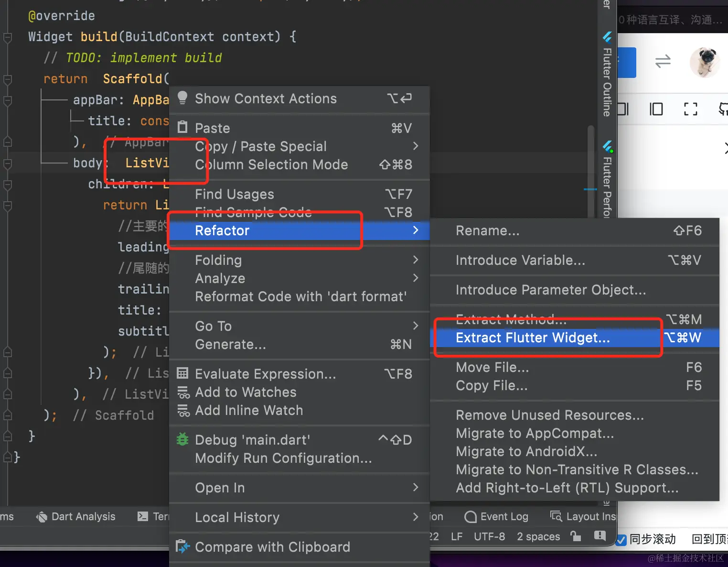Click the // Scaffold closing comment
This screenshot has width=728, height=567.
pos(114,415)
